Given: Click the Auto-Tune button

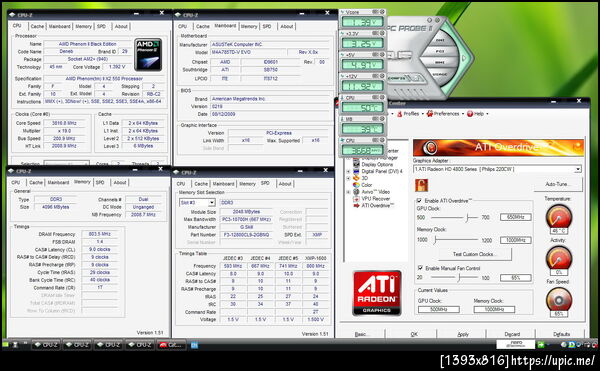Looking at the screenshot, I should tap(557, 184).
